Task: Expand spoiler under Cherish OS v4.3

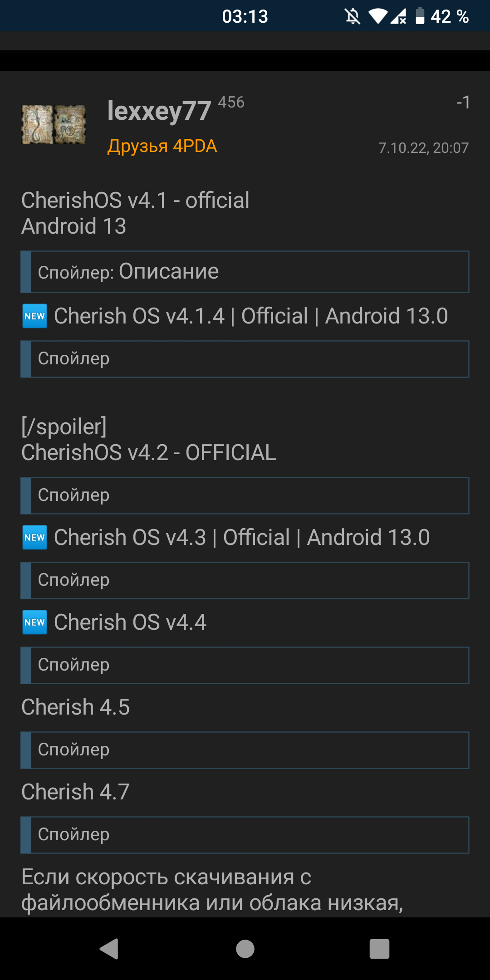Action: pyautogui.click(x=245, y=580)
